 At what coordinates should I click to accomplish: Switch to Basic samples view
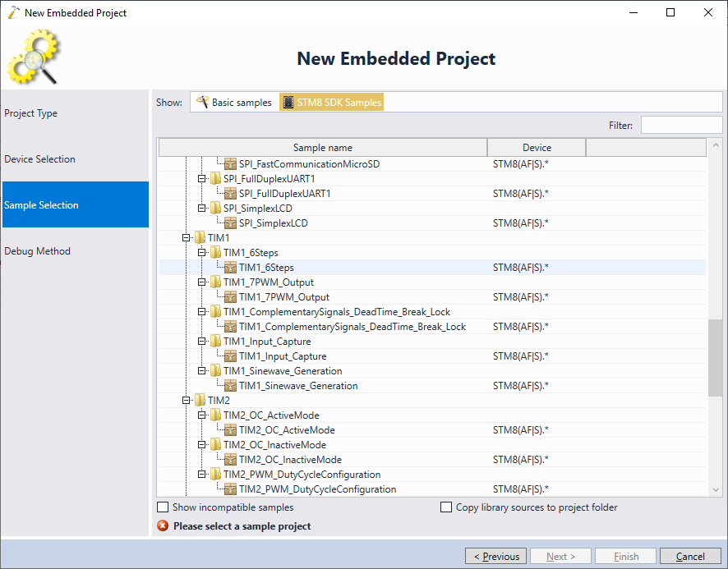click(234, 102)
